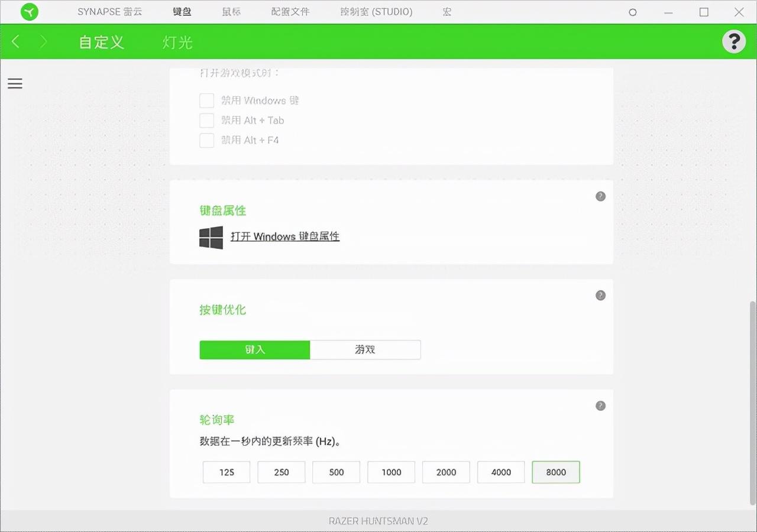Go back with the left arrow

point(16,41)
